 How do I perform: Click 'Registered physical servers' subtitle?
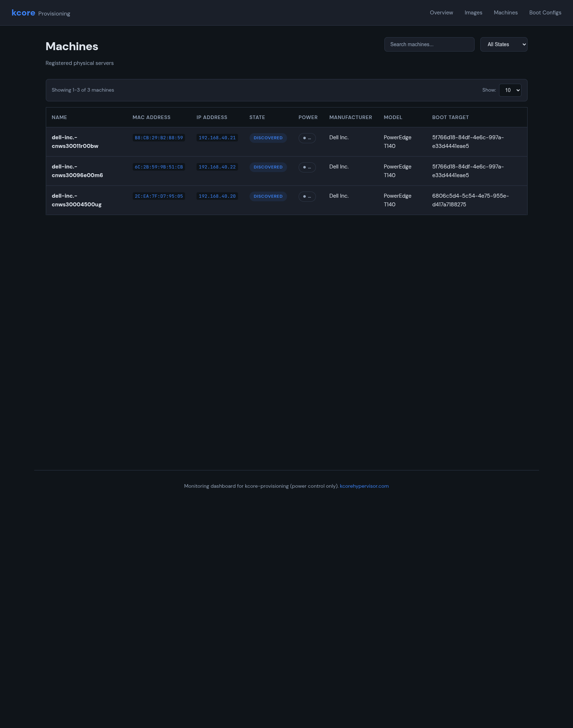(x=80, y=63)
